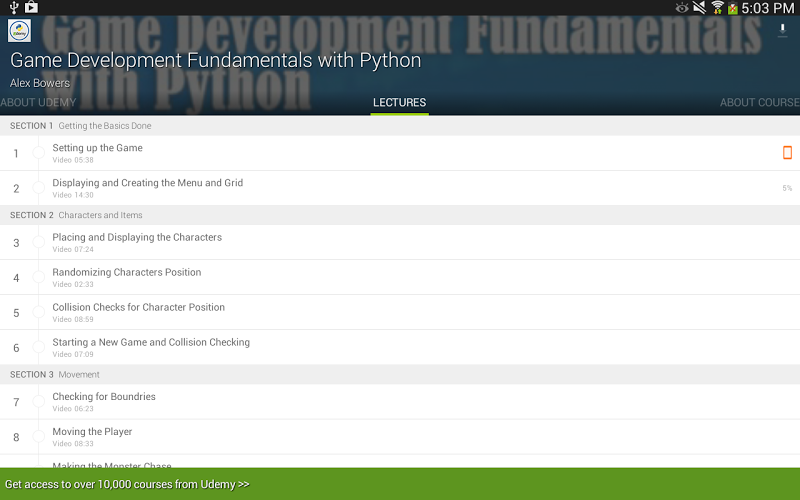
Task: Switch to the About Course tab
Action: (760, 103)
